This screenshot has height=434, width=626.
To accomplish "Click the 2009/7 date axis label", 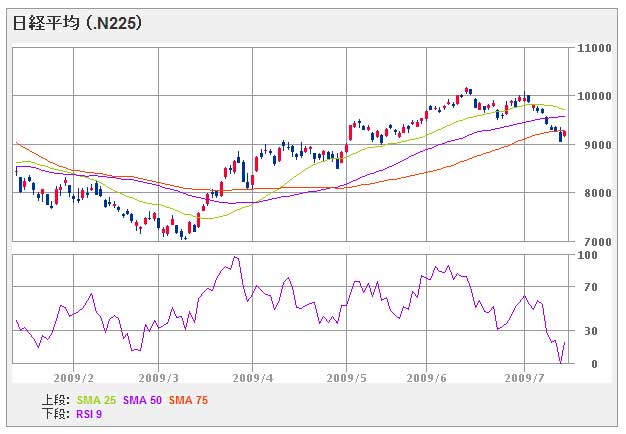I will (x=525, y=378).
